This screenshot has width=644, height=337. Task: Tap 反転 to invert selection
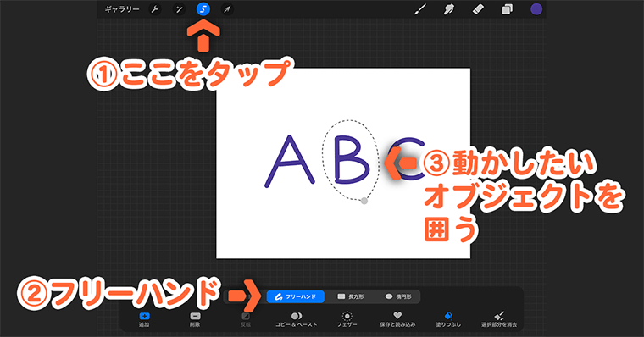click(246, 320)
